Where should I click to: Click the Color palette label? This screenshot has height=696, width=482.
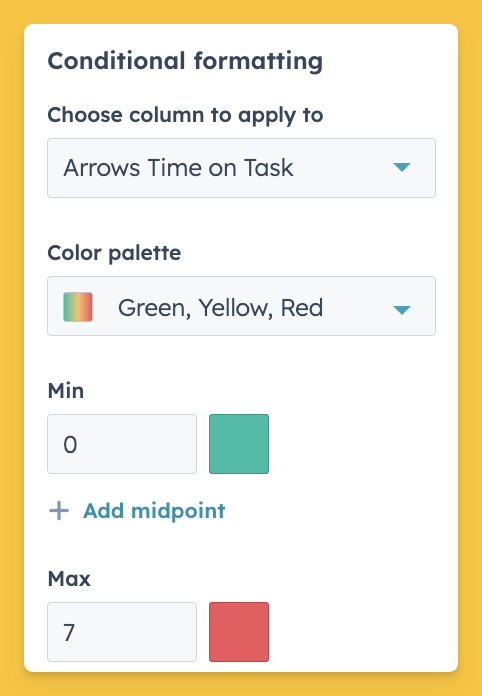coord(114,253)
